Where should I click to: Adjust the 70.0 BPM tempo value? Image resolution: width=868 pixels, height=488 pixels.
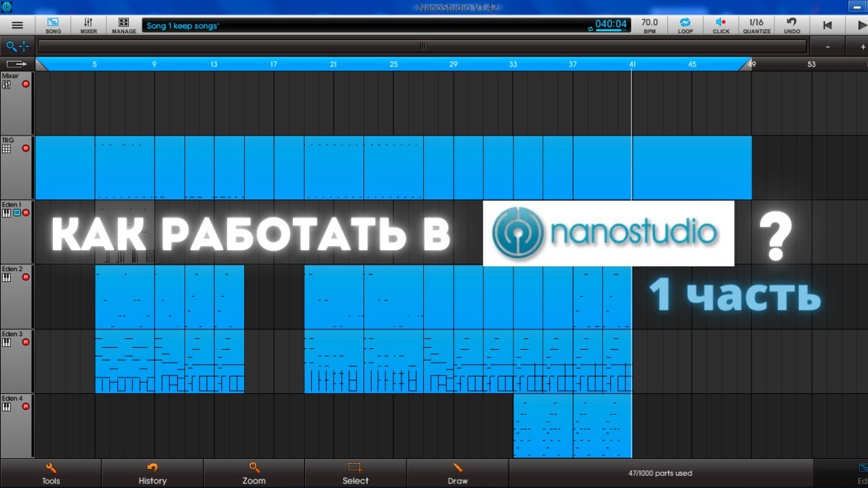(650, 26)
